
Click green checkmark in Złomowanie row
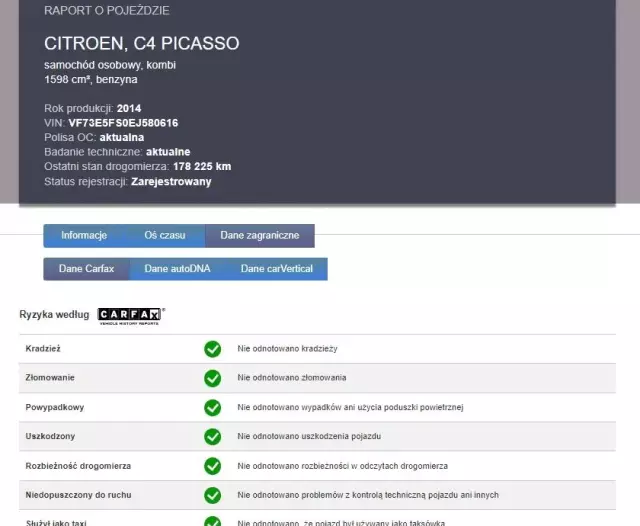pyautogui.click(x=213, y=378)
